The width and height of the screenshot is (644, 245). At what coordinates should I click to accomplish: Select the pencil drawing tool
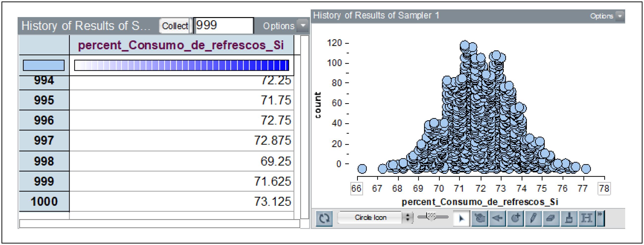click(533, 219)
